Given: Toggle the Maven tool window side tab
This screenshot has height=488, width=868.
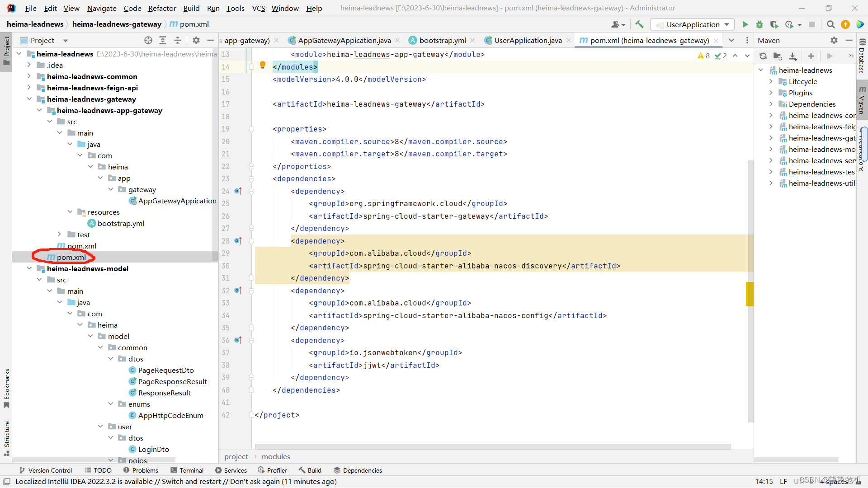Looking at the screenshot, I should click(862, 100).
